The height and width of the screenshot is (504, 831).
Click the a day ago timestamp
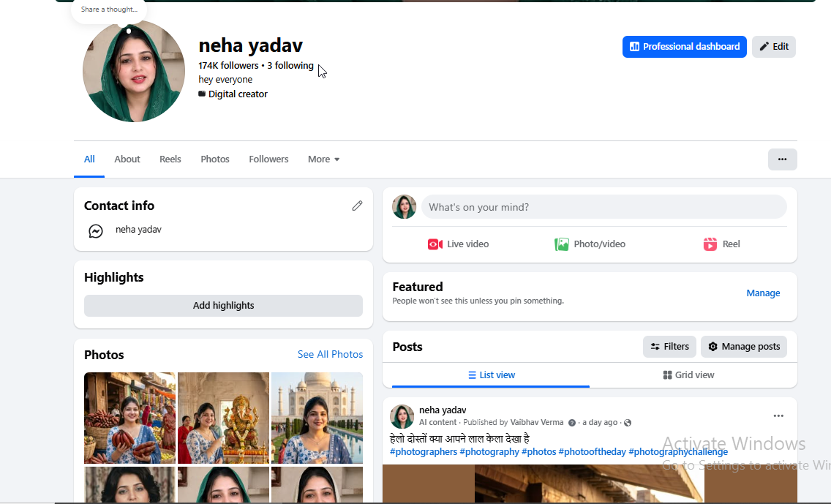click(600, 422)
